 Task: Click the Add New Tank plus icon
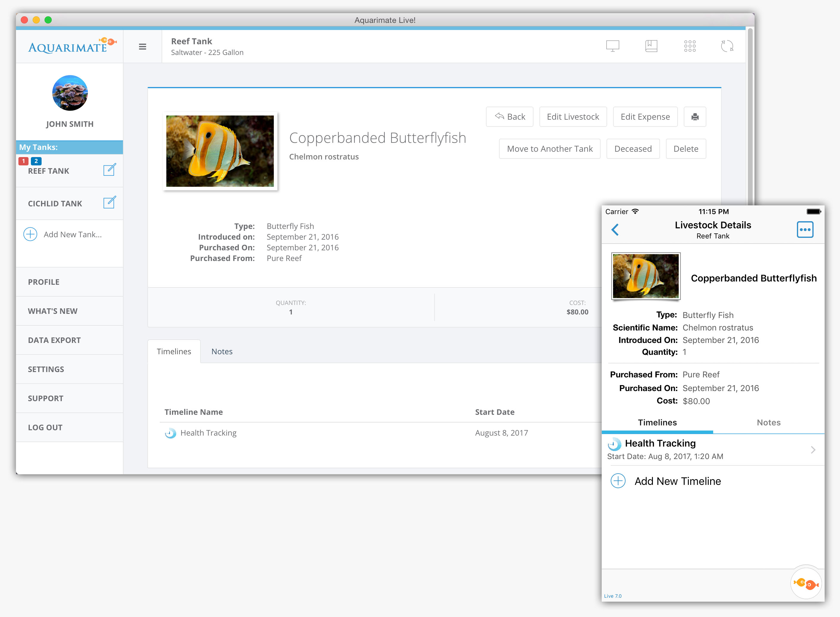click(30, 234)
